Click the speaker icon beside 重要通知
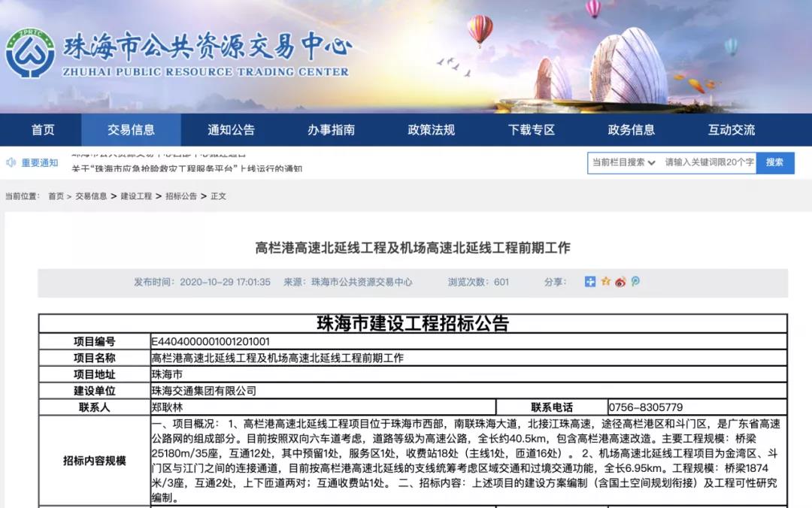The height and width of the screenshot is (508, 812). 11,162
